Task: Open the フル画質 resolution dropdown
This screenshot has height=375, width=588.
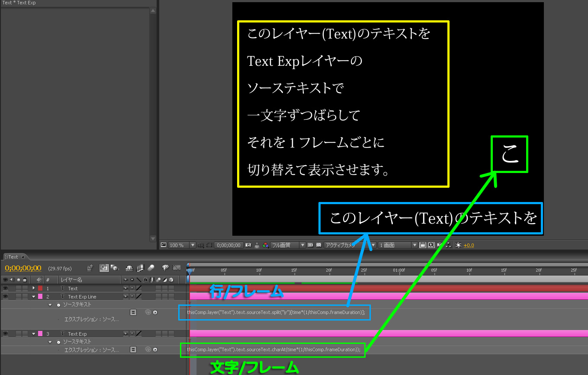Action: point(288,245)
